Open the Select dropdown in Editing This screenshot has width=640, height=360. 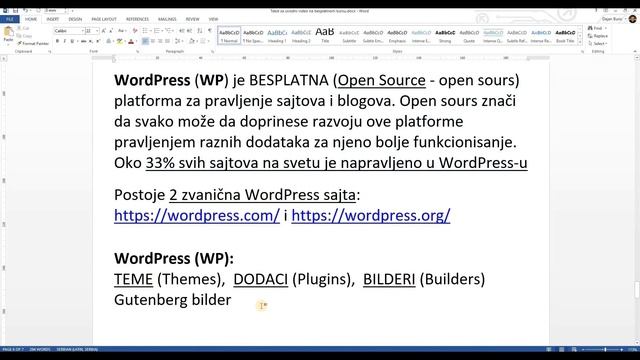coord(599,44)
